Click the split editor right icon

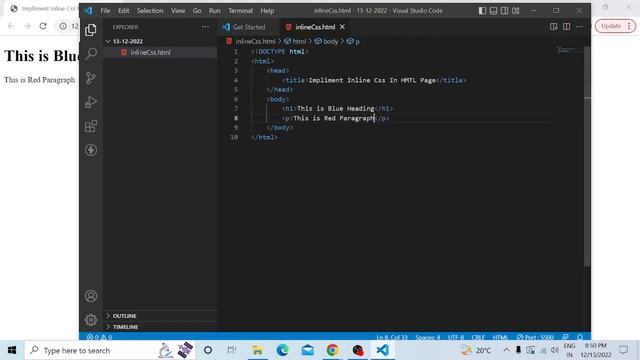567,27
